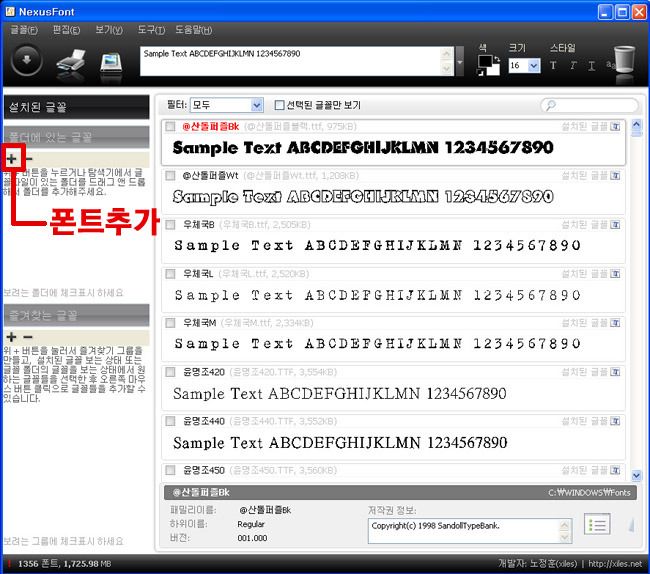Click the install font down-arrow button
Image resolution: width=650 pixels, height=574 pixels.
click(27, 61)
